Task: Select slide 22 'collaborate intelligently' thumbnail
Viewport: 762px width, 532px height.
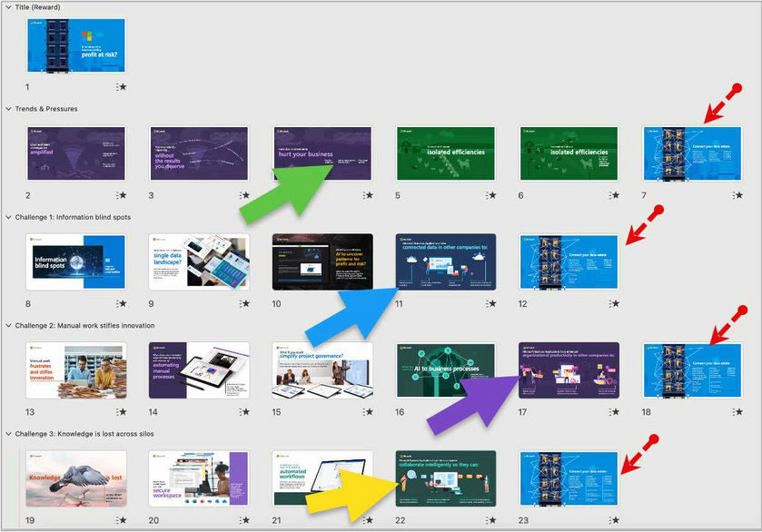Action: [x=445, y=478]
